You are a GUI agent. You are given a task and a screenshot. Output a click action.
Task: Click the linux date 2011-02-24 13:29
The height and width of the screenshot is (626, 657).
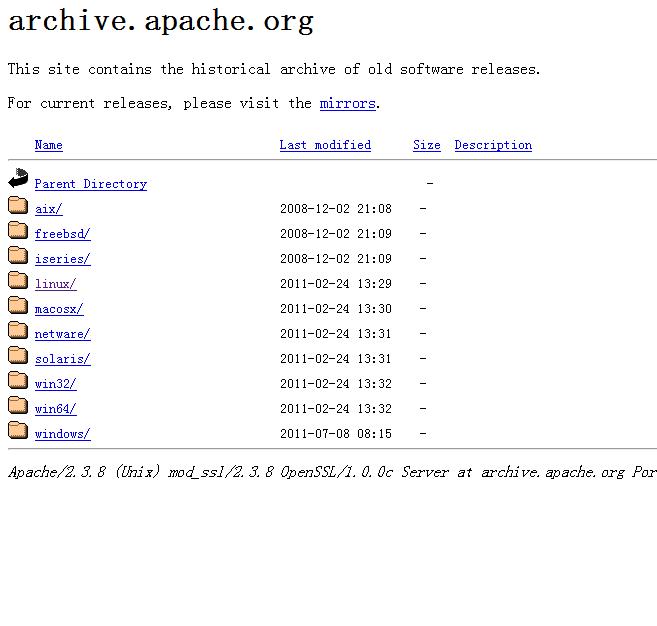coord(336,284)
